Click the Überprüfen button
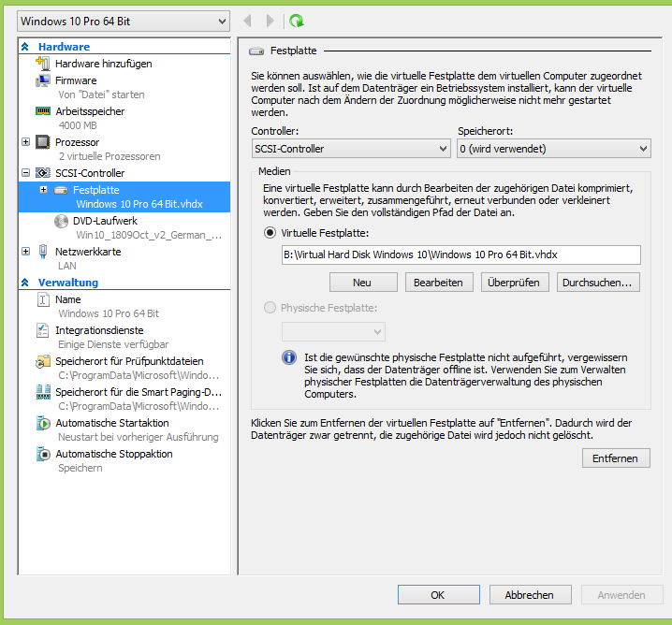672x625 pixels. [515, 283]
